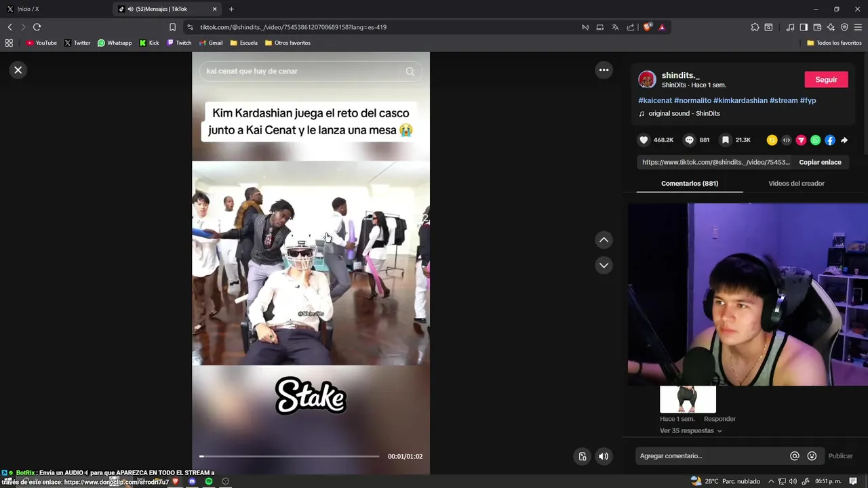Viewport: 868px width, 488px height.
Task: Expand the Otros favoritos folder
Action: coord(288,43)
